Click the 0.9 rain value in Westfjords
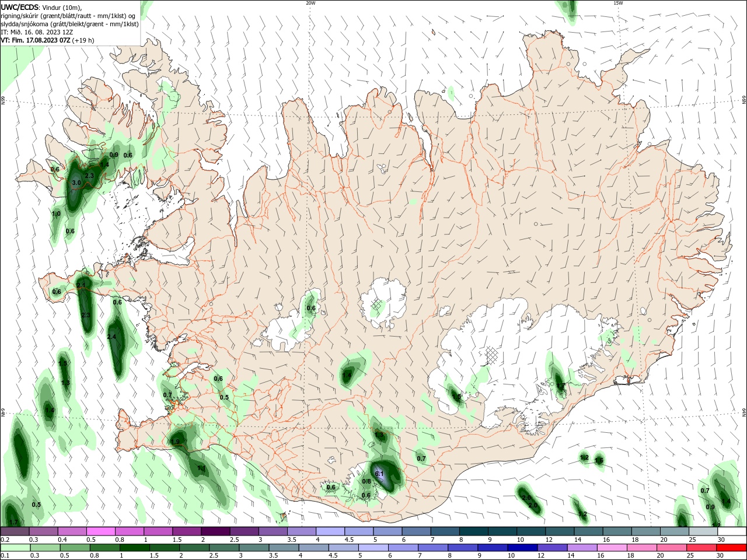 (114, 155)
